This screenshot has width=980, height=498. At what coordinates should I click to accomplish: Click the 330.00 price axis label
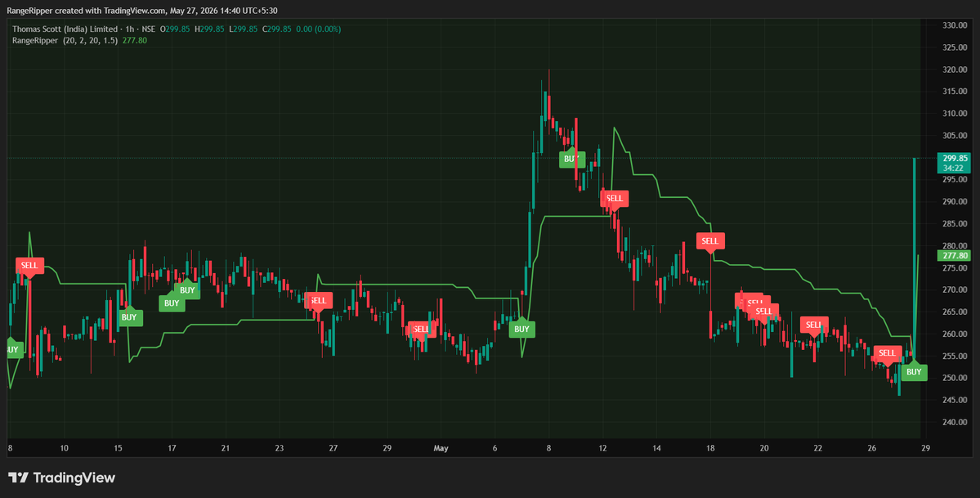pyautogui.click(x=955, y=25)
